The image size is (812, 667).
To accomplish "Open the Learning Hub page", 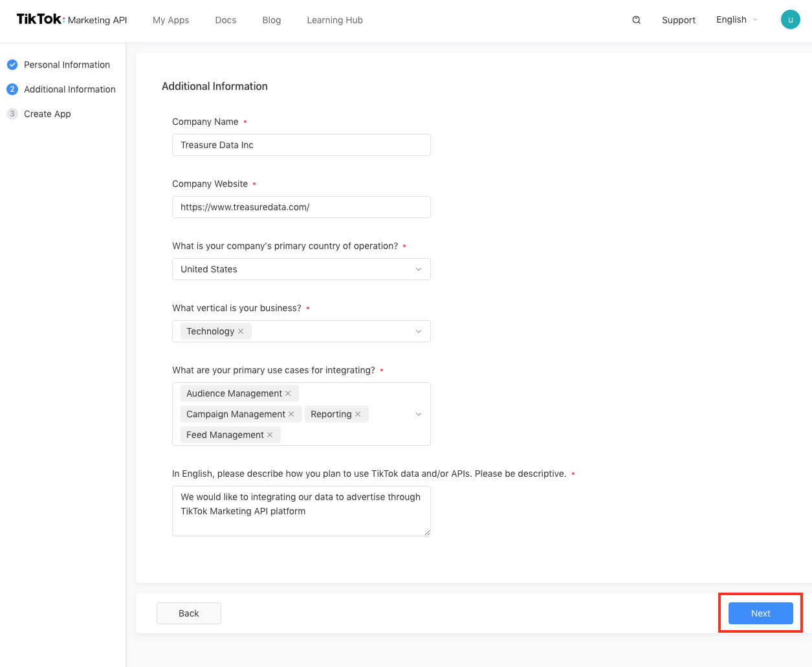I will point(335,20).
